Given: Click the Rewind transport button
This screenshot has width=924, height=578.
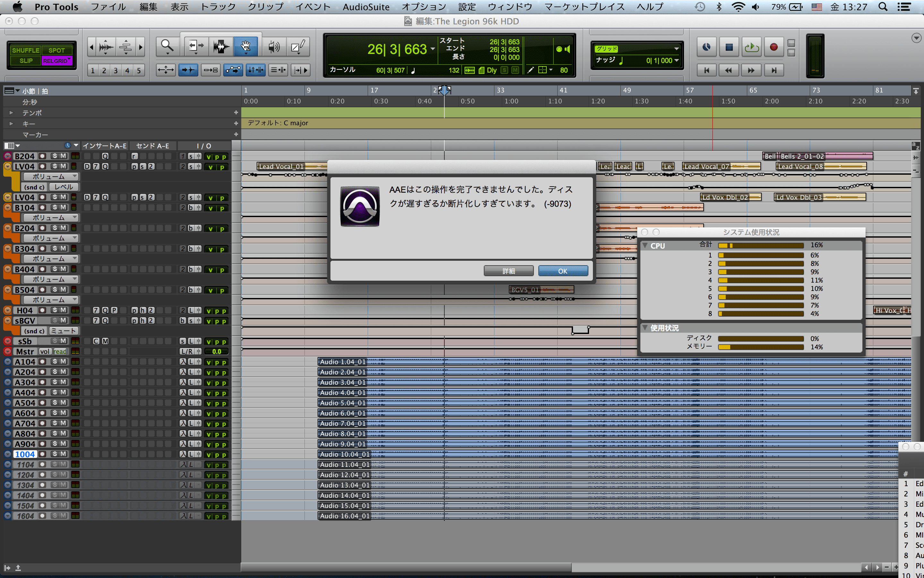Looking at the screenshot, I should click(729, 70).
